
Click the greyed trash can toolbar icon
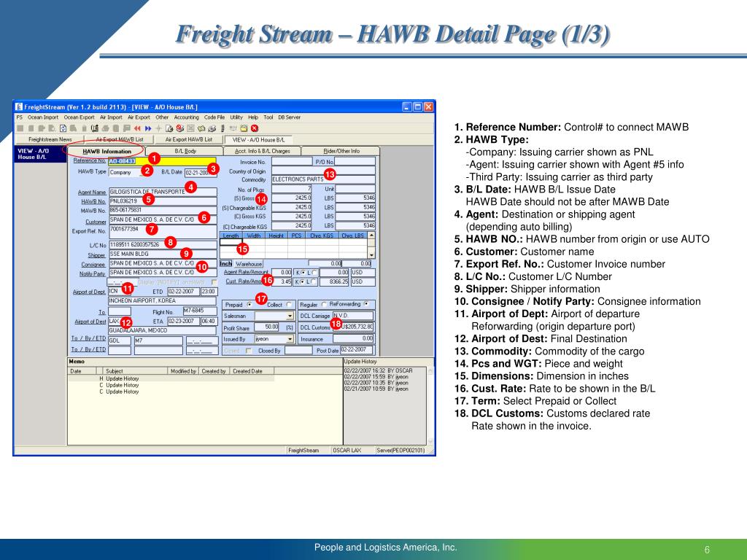[85, 128]
